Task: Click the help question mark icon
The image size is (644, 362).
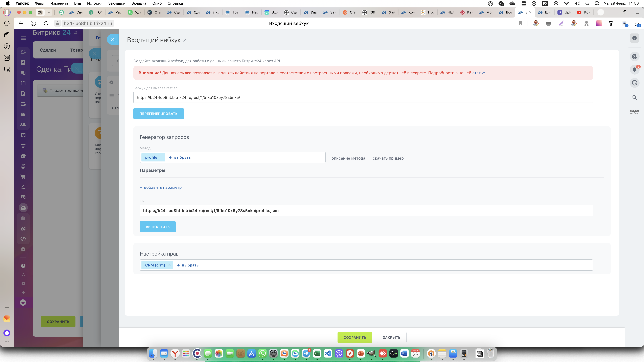Action: pos(635,38)
